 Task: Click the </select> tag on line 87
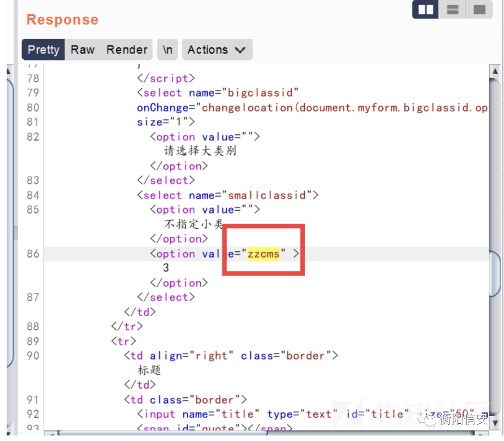(x=166, y=297)
